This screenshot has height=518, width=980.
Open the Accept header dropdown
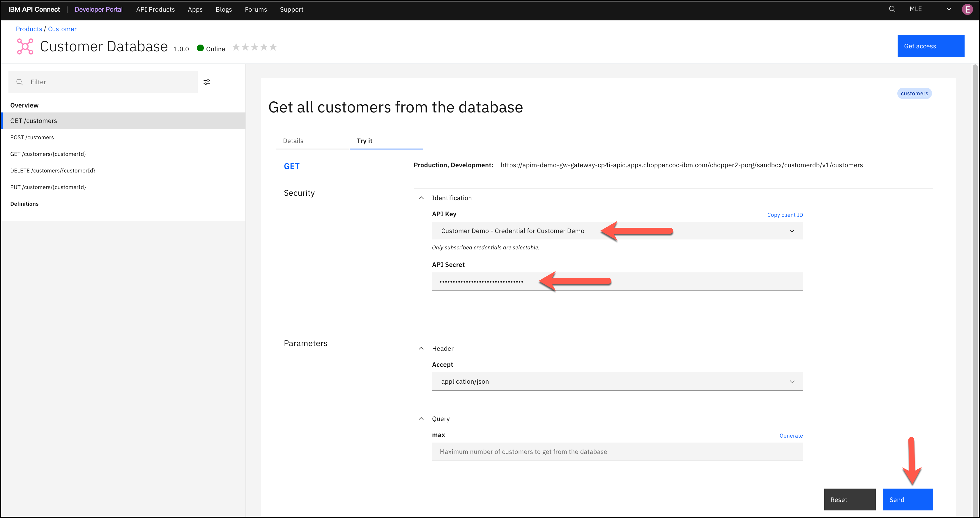coord(617,381)
